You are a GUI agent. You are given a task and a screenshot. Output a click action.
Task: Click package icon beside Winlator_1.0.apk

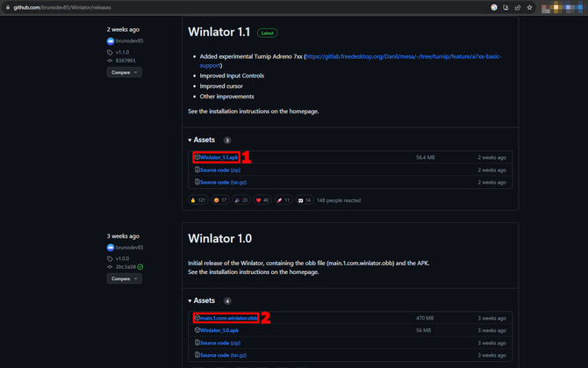197,330
